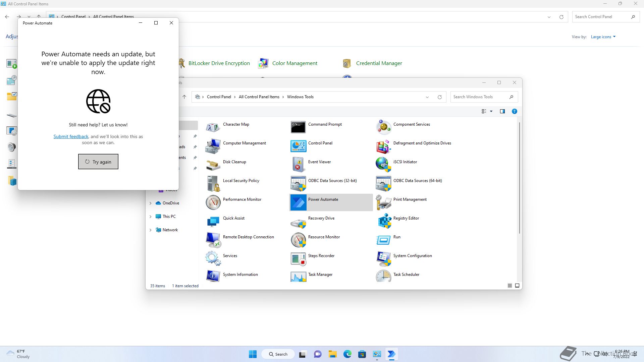
Task: Open Windows Tools address bar history dropdown
Action: pos(427,97)
